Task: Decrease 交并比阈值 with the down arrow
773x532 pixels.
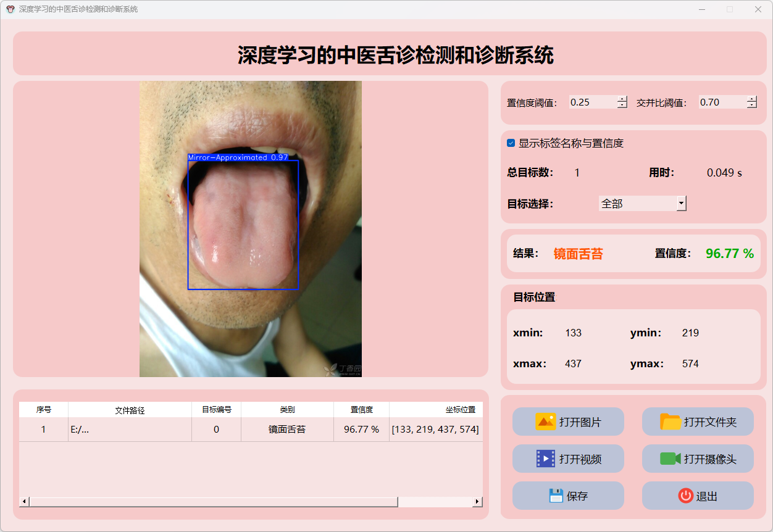Action: (751, 106)
